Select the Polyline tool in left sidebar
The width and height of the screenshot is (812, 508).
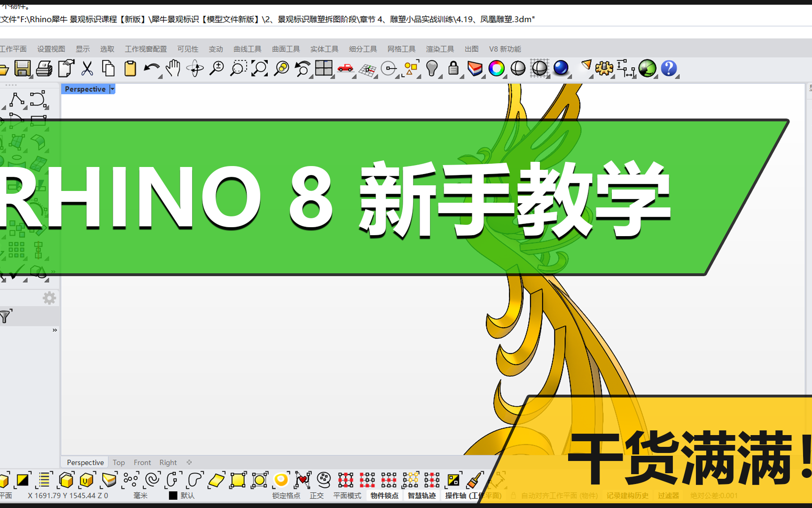[x=16, y=100]
